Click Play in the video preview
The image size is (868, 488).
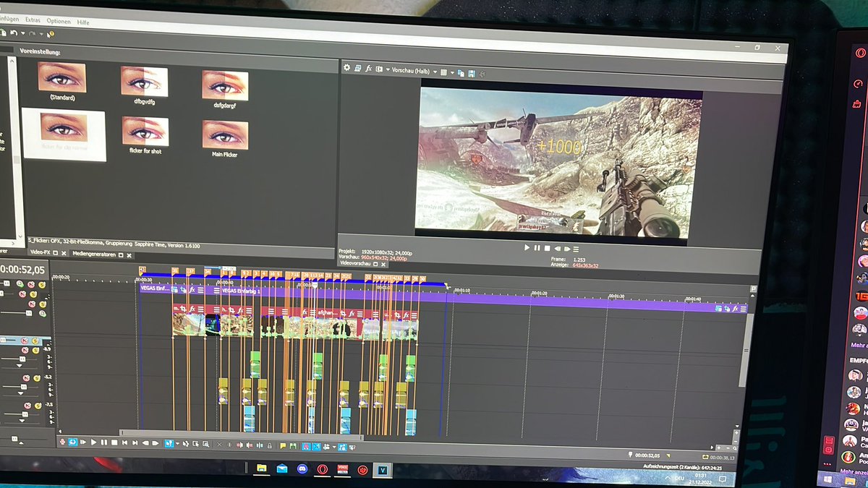coord(527,248)
